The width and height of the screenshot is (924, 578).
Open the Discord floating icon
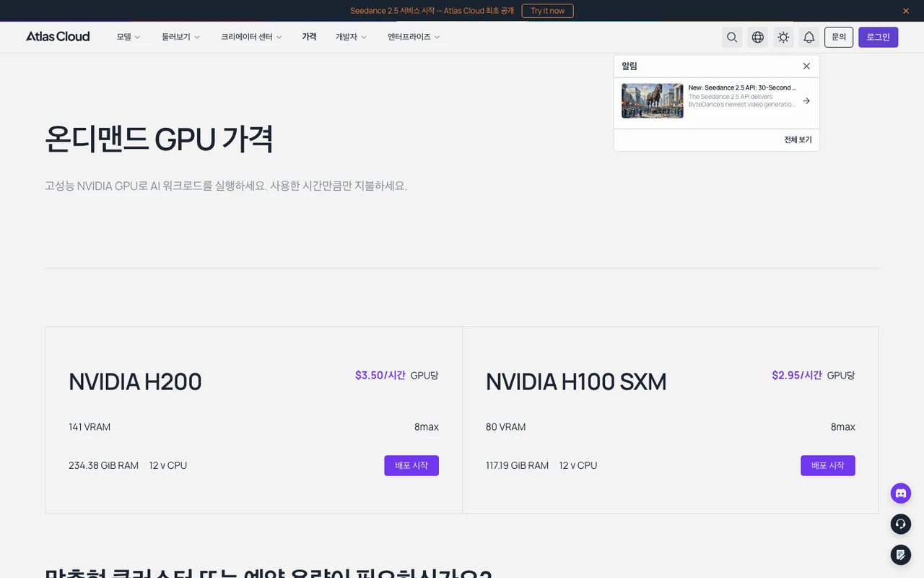tap(900, 493)
